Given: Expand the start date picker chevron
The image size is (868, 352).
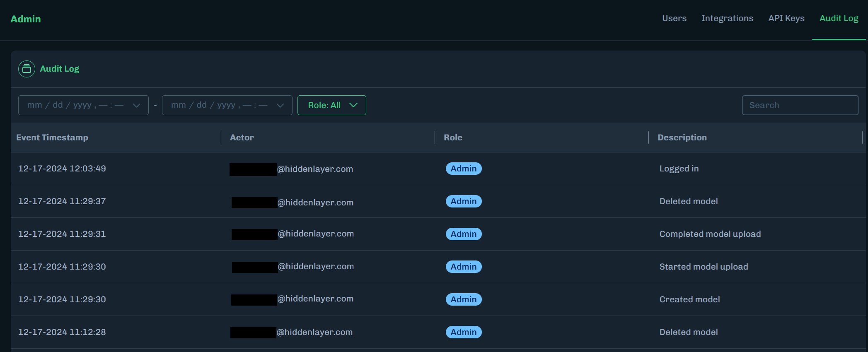Looking at the screenshot, I should [x=136, y=105].
